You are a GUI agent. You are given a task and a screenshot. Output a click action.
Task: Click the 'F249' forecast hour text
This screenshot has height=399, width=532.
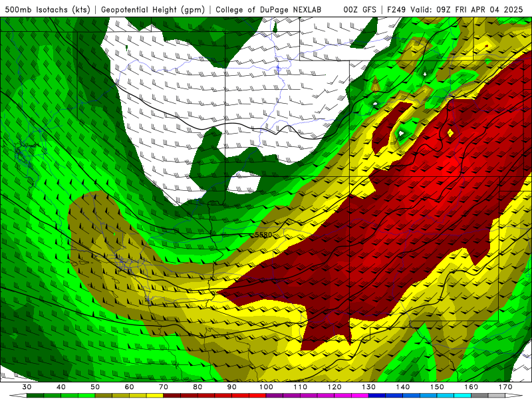click(396, 9)
